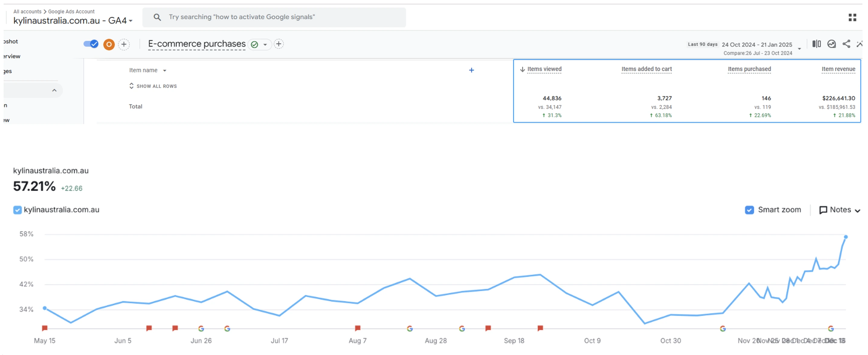Click the 3,727 items added value
Image resolution: width=868 pixels, height=355 pixels.
pyautogui.click(x=664, y=98)
